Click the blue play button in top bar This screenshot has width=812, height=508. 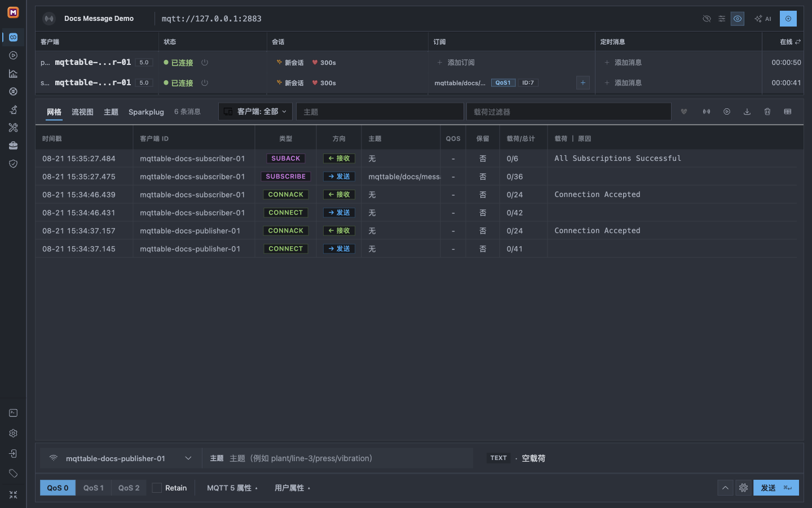click(788, 19)
